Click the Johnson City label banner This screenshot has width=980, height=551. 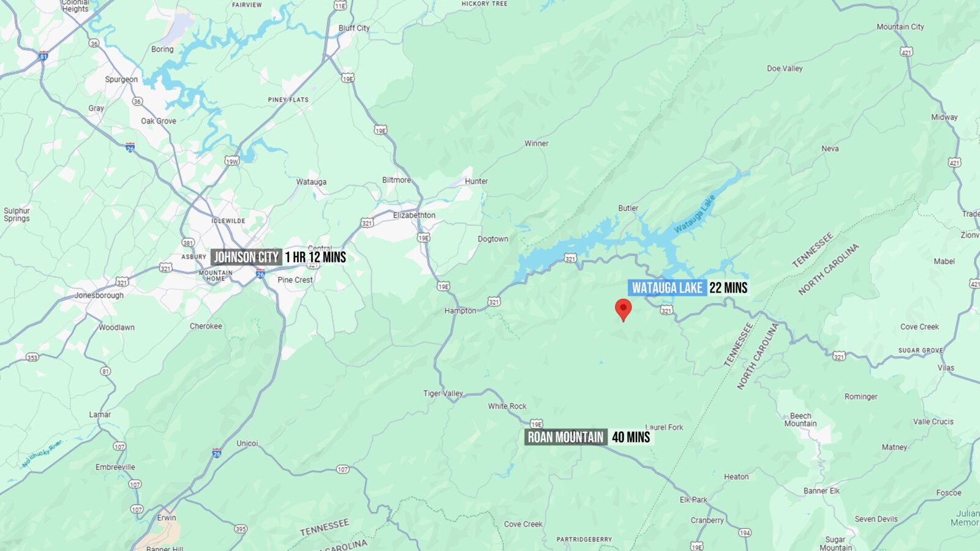pyautogui.click(x=246, y=257)
